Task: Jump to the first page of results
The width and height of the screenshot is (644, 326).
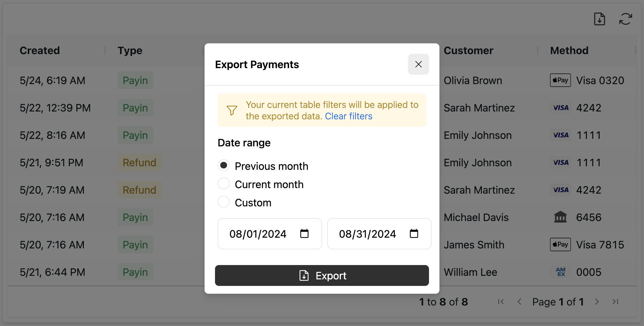Action: pyautogui.click(x=501, y=302)
